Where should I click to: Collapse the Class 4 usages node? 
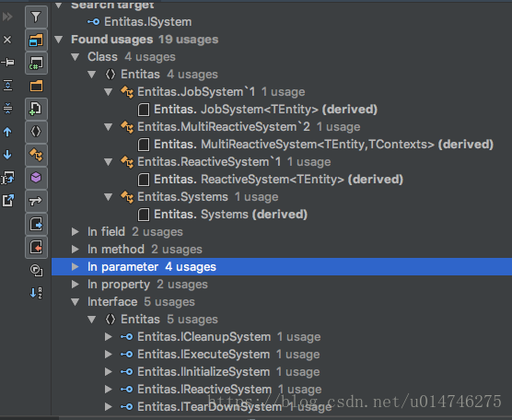[x=76, y=57]
